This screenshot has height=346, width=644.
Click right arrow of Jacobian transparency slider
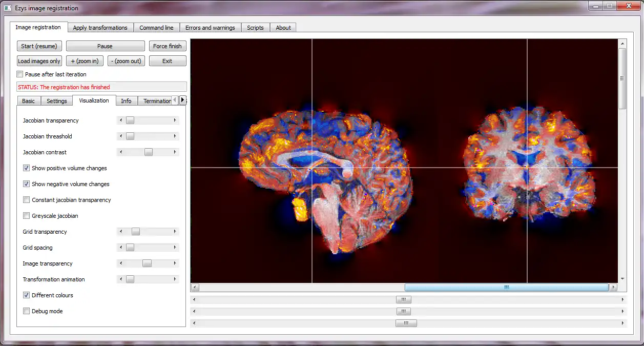pyautogui.click(x=175, y=120)
